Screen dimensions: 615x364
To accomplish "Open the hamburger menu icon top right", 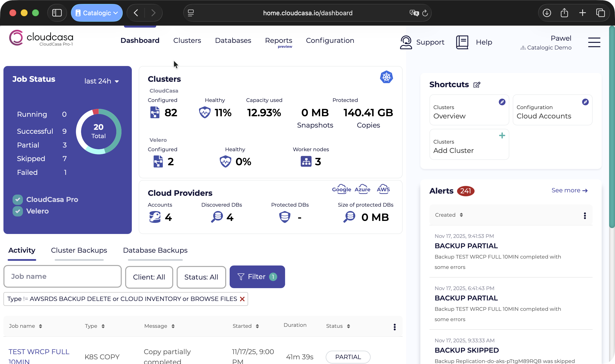I will [x=595, y=42].
